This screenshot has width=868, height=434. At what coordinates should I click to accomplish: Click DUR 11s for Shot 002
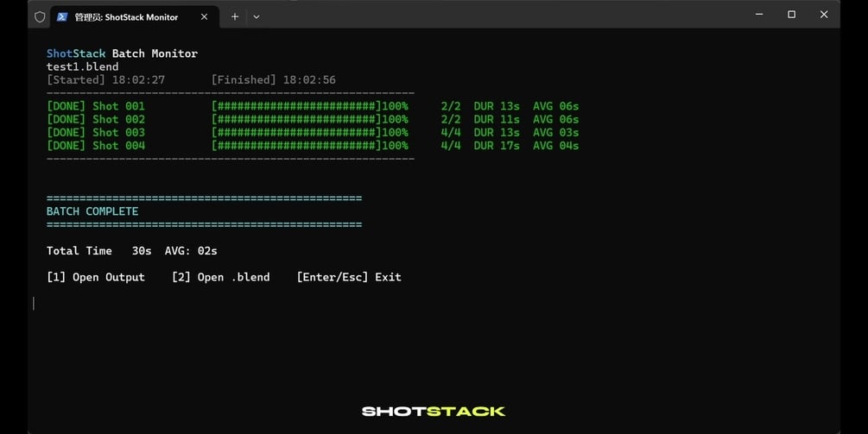497,119
